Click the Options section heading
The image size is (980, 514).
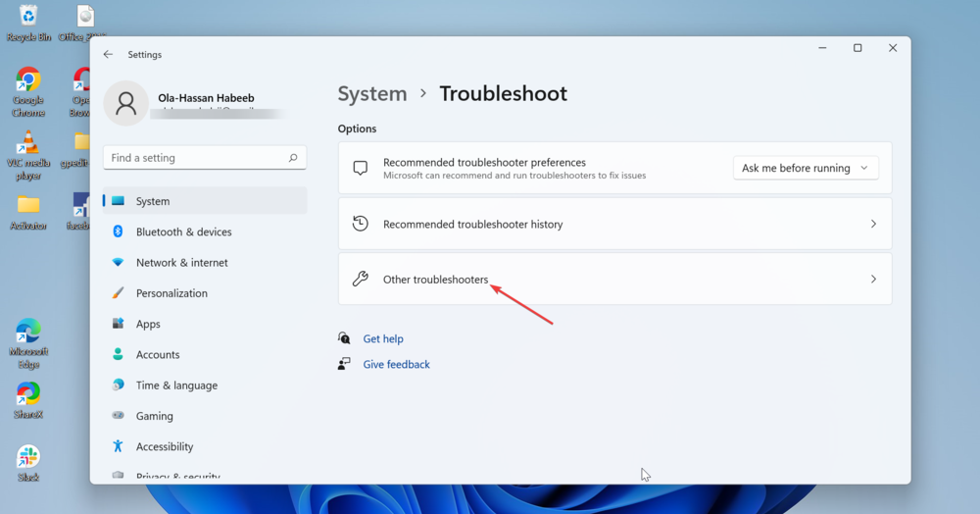(x=357, y=128)
